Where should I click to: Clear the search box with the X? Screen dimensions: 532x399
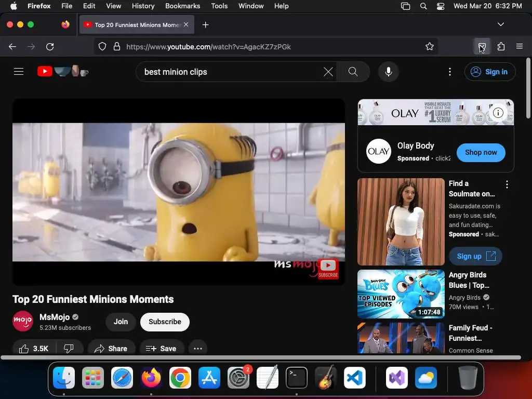tap(328, 72)
